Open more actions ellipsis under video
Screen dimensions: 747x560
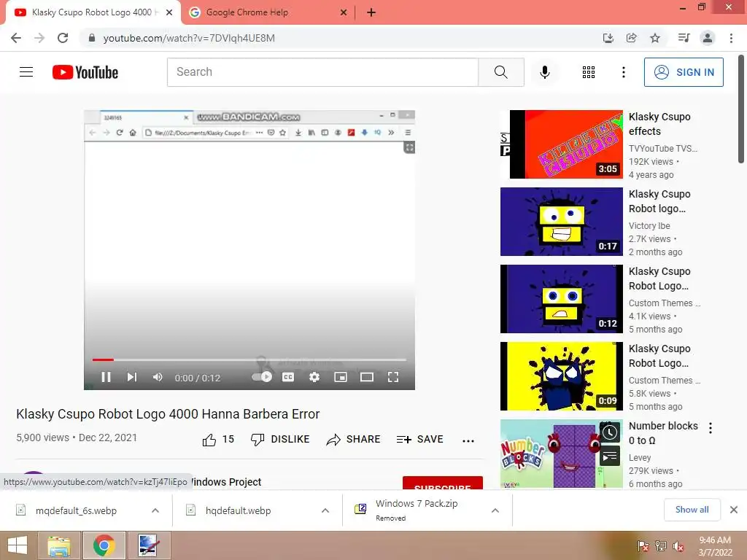pos(468,440)
